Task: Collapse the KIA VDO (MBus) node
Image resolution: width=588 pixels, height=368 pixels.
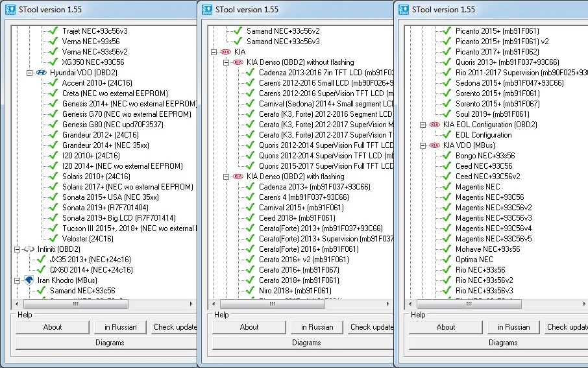Action: tap(423, 145)
